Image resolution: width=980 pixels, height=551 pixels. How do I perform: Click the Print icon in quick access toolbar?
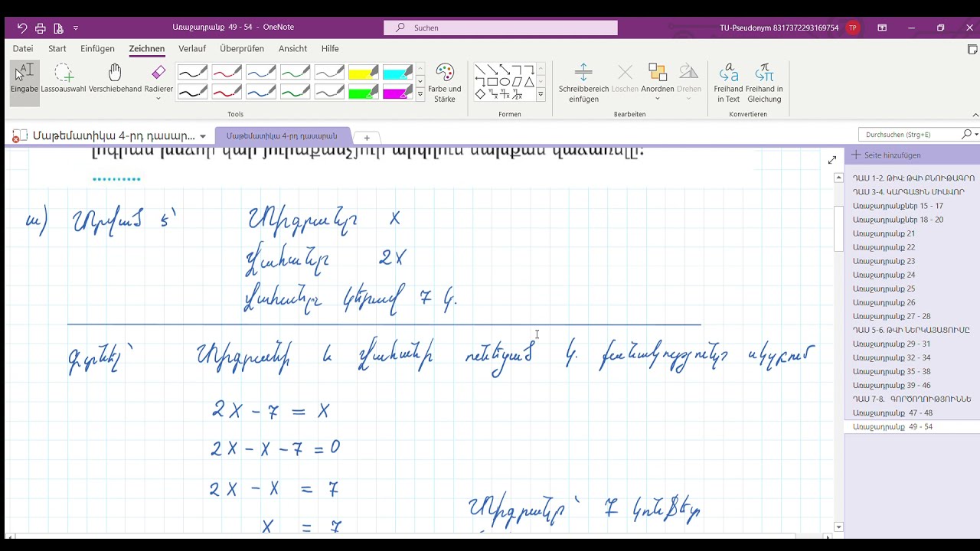click(41, 28)
